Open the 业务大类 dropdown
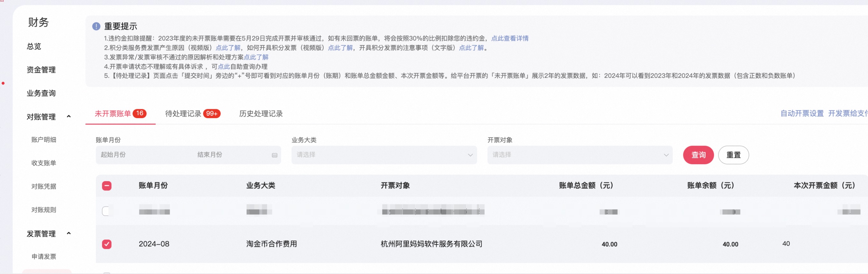 coord(384,155)
